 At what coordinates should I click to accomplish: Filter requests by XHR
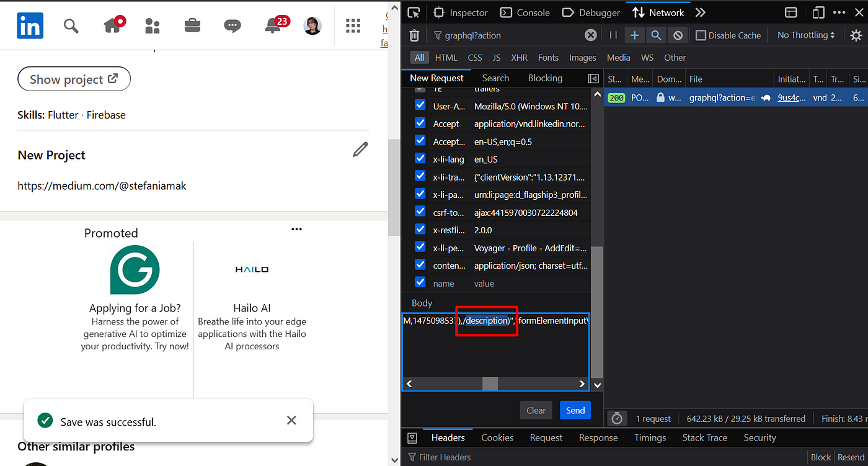click(519, 58)
